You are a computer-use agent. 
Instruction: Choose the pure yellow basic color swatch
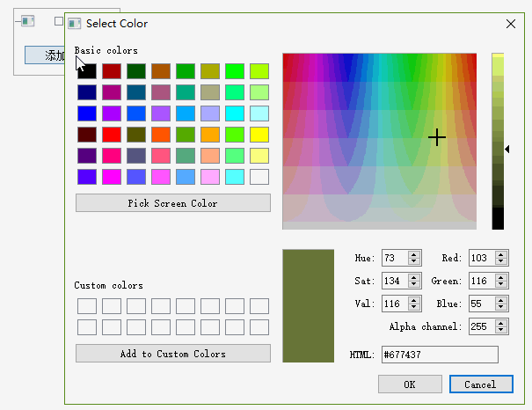[259, 134]
